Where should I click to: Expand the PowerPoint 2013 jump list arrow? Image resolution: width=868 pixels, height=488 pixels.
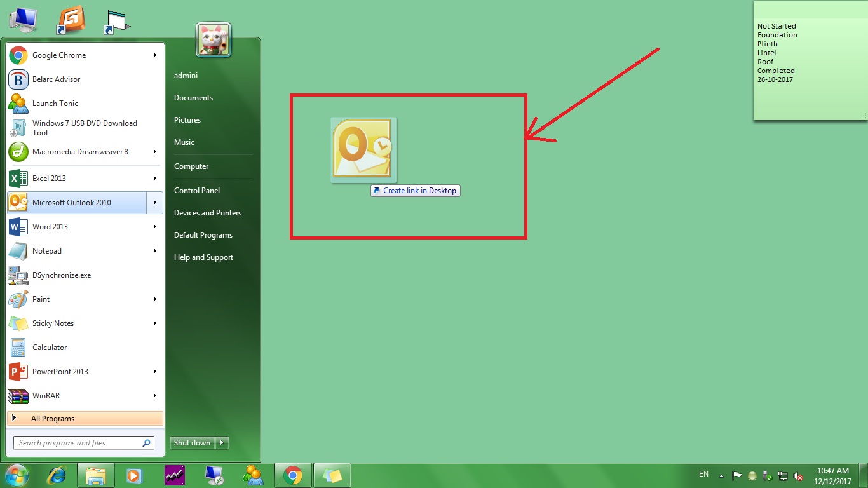[155, 372]
